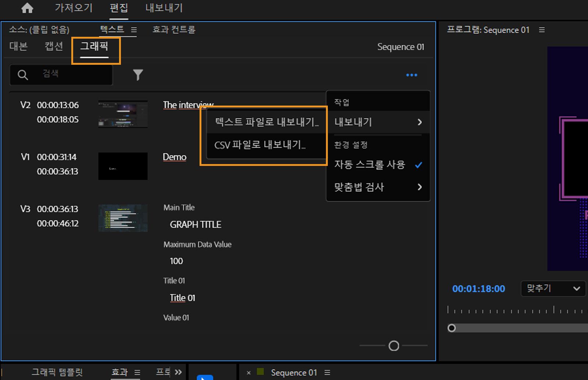This screenshot has height=380, width=588.
Task: Select the 텍스트 panel tab
Action: [x=112, y=29]
